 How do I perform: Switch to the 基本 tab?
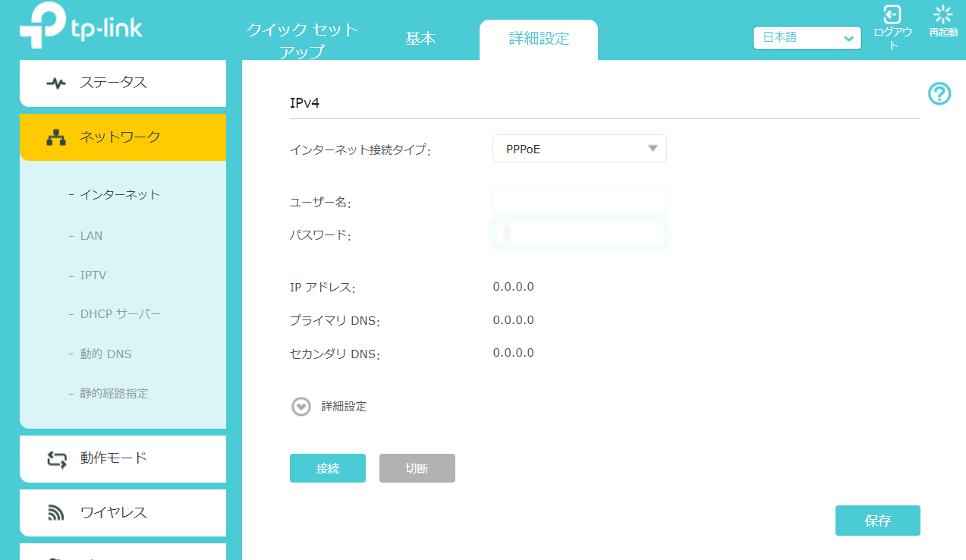click(x=420, y=39)
